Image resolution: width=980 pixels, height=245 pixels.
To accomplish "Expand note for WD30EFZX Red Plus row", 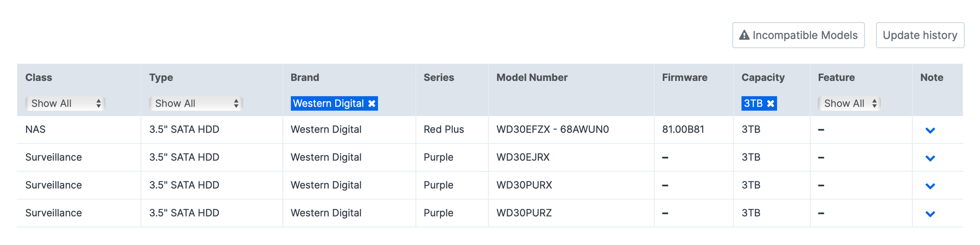I will (x=930, y=131).
